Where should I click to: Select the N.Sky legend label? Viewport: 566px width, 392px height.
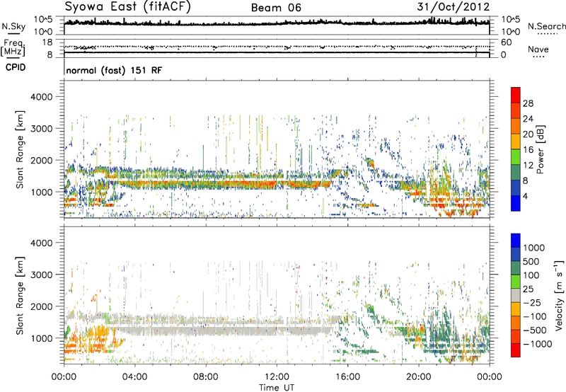(13, 26)
